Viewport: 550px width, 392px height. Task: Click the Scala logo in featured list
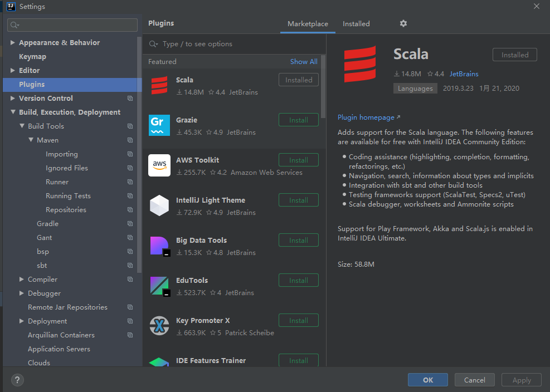tap(159, 85)
